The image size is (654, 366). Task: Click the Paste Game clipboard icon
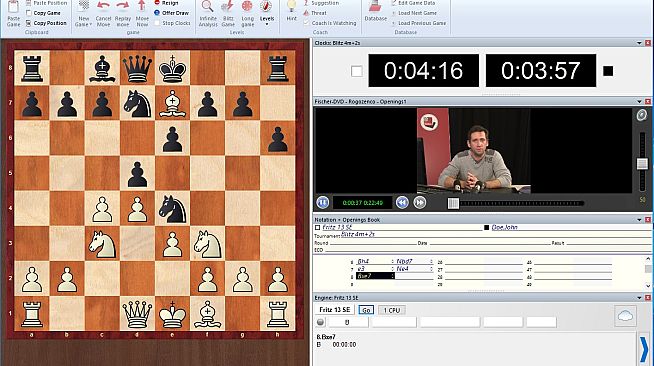coord(13,7)
